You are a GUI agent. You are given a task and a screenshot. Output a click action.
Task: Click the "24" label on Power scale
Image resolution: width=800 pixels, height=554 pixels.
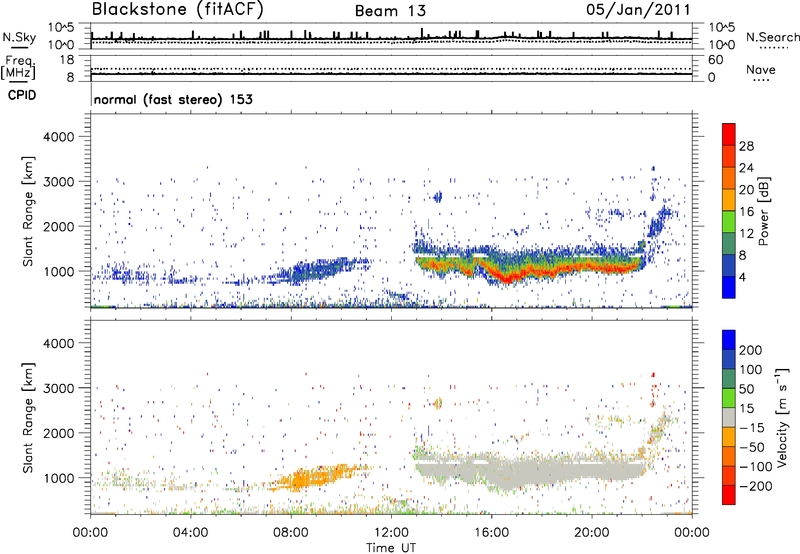coord(746,168)
